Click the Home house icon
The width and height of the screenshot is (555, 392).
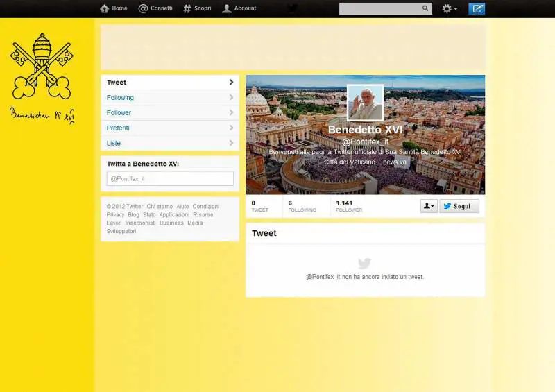[x=105, y=8]
